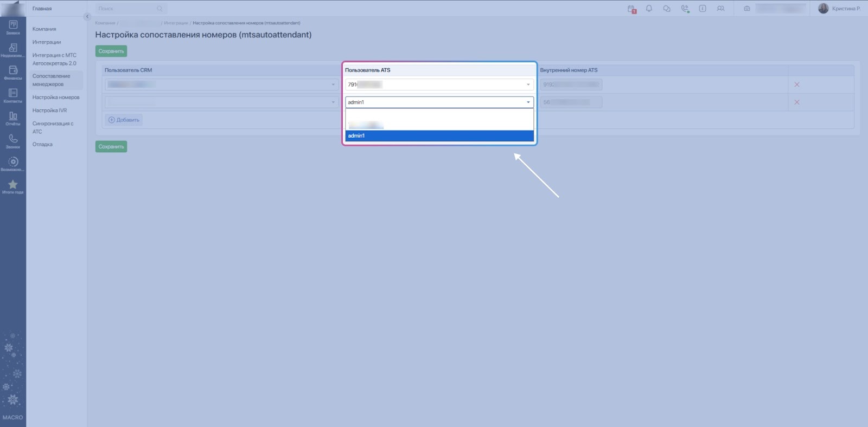Go to Настройка IVR menu item

pyautogui.click(x=49, y=111)
